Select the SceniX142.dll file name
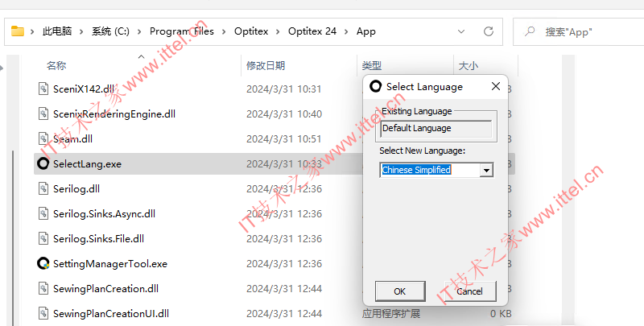The image size is (644, 326). pos(84,89)
